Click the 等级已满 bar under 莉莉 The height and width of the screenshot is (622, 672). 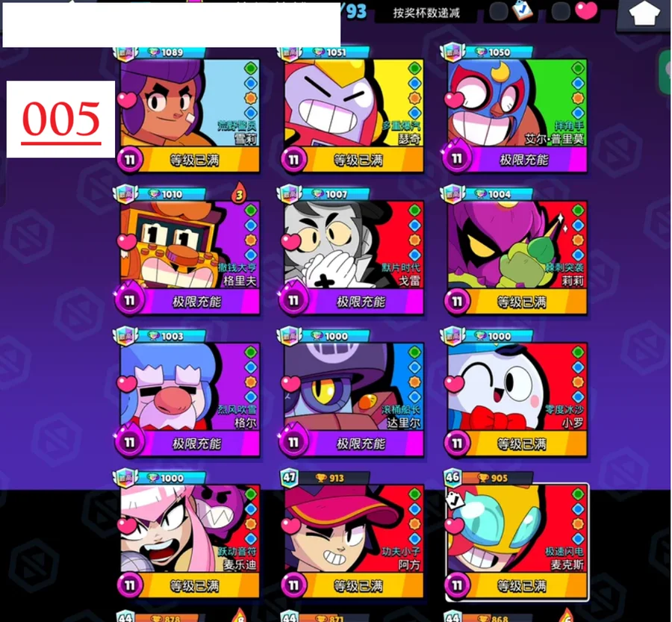click(522, 302)
